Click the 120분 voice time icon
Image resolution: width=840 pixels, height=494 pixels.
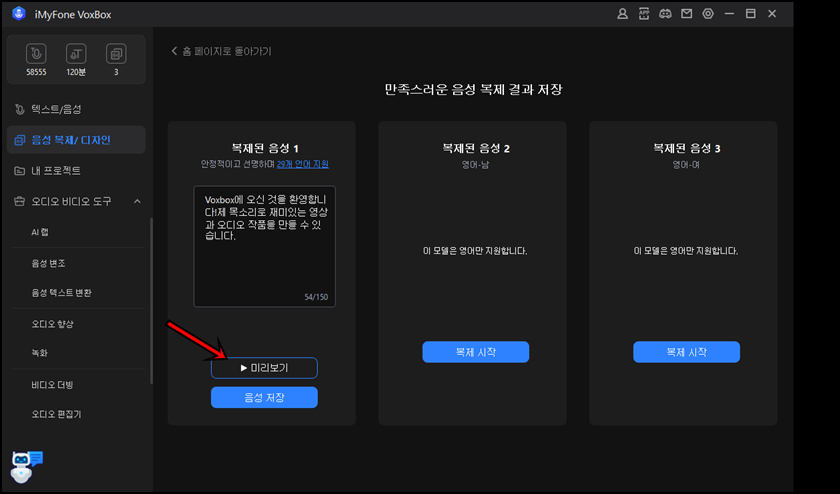(76, 54)
